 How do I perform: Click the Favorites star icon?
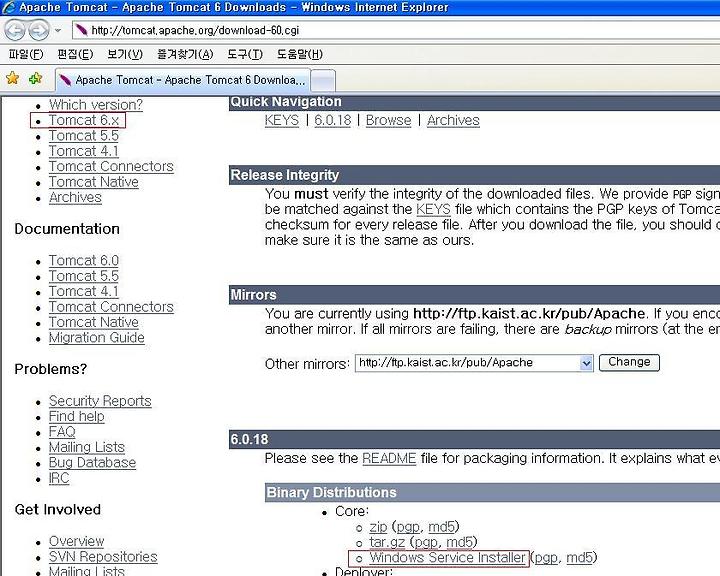point(12,79)
